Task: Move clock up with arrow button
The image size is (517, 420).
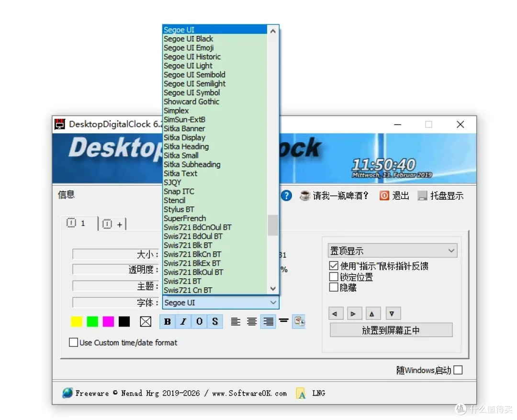Action: (373, 313)
